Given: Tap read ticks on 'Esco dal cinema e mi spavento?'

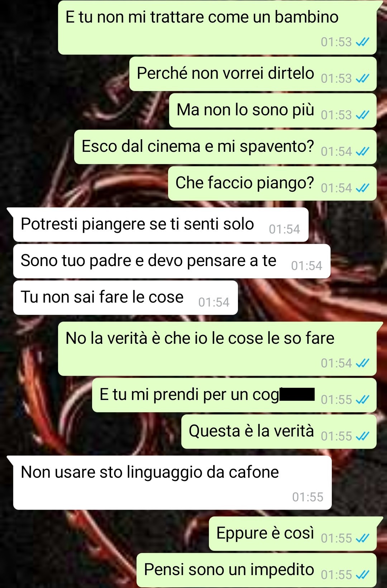Looking at the screenshot, I should coord(362,151).
